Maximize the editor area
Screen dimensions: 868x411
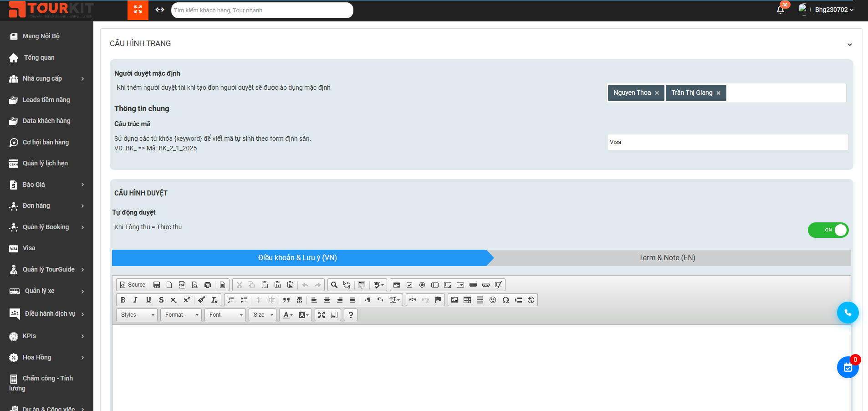tap(322, 315)
